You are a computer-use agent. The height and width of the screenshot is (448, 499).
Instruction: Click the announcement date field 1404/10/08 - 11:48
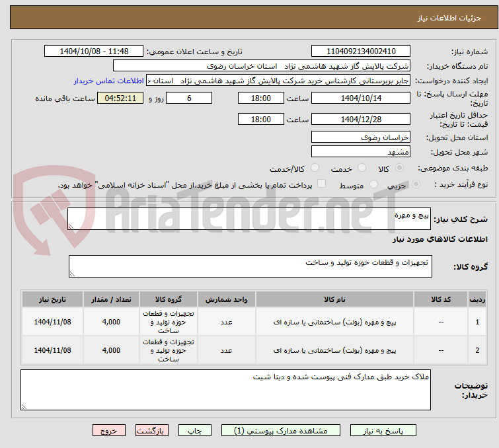point(94,52)
